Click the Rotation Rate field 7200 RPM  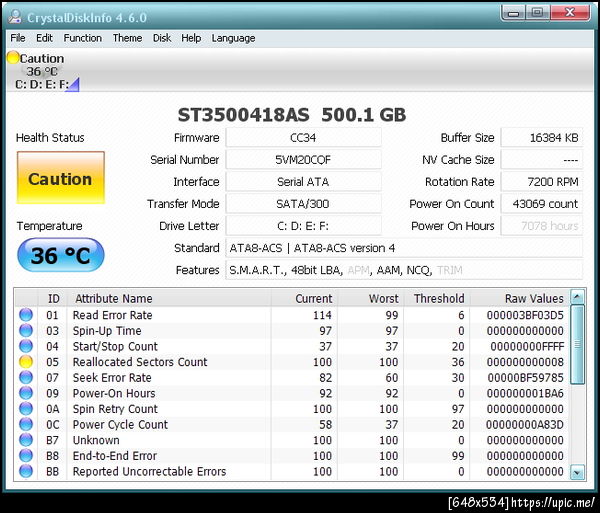pyautogui.click(x=542, y=182)
